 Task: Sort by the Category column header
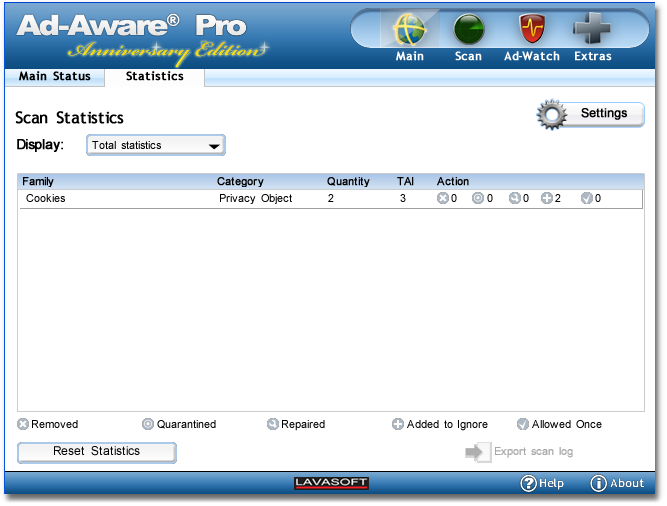[240, 182]
